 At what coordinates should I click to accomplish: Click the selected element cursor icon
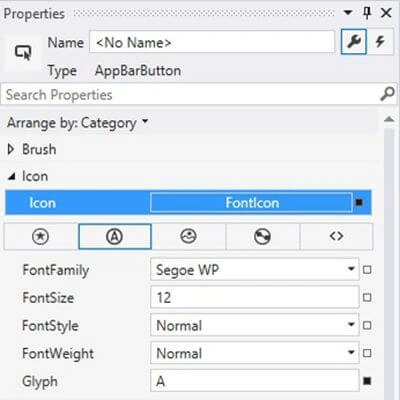tap(23, 53)
